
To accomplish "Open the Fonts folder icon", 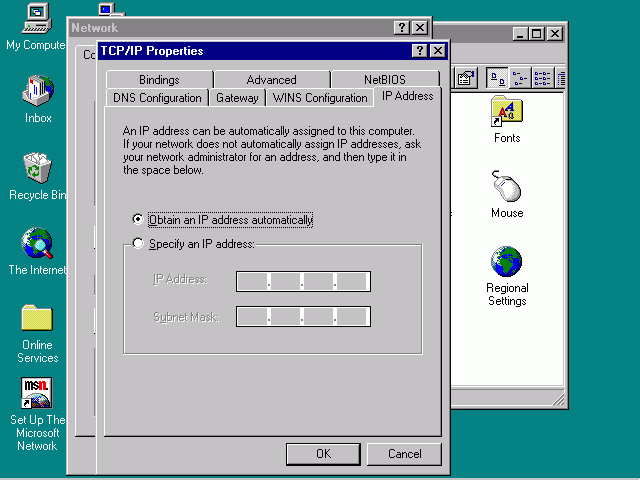I will pos(507,112).
